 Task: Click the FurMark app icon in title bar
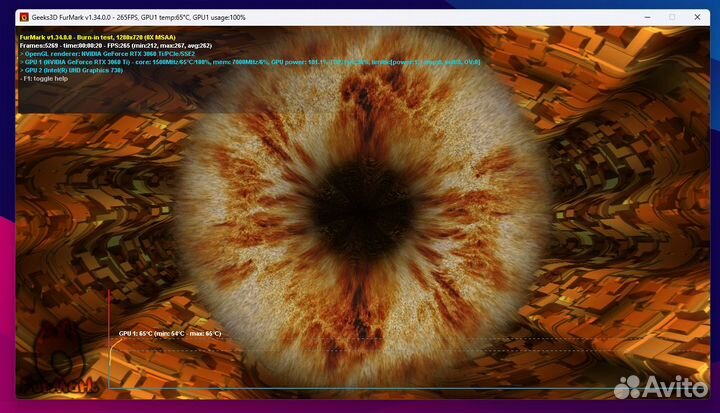click(24, 17)
